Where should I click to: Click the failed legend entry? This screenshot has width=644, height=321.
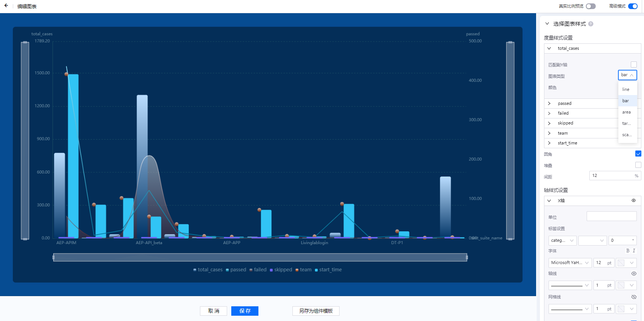[x=258, y=270]
